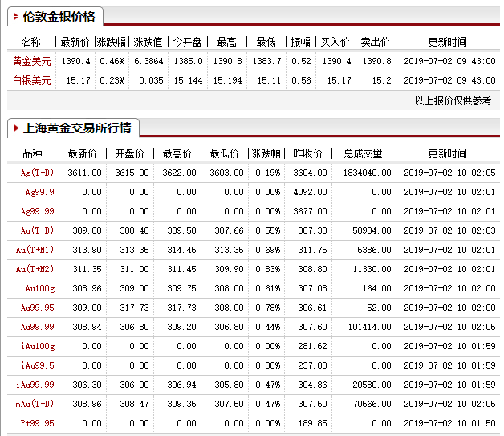The width and height of the screenshot is (504, 436).
Task: Select the Au(T+D) product link
Action: point(37,230)
